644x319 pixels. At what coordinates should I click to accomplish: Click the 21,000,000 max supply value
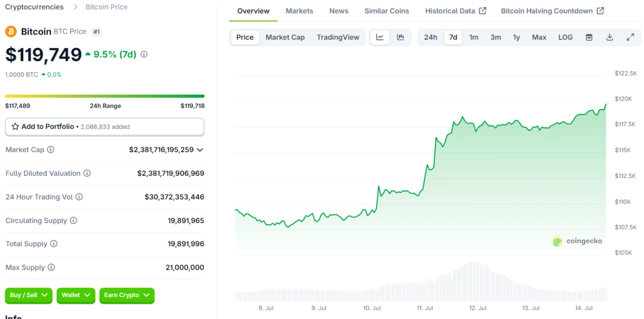pos(185,268)
